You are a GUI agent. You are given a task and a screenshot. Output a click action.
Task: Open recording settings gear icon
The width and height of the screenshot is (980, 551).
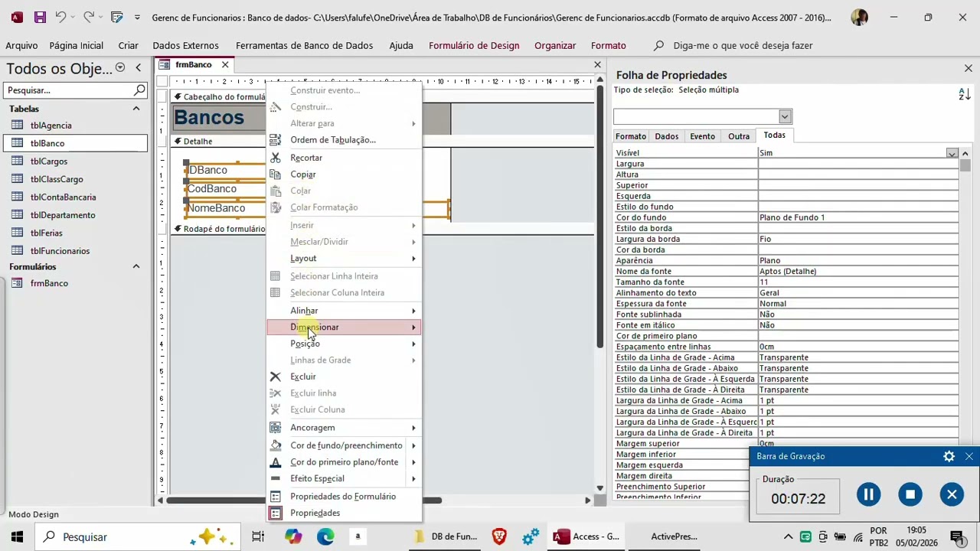tap(949, 456)
